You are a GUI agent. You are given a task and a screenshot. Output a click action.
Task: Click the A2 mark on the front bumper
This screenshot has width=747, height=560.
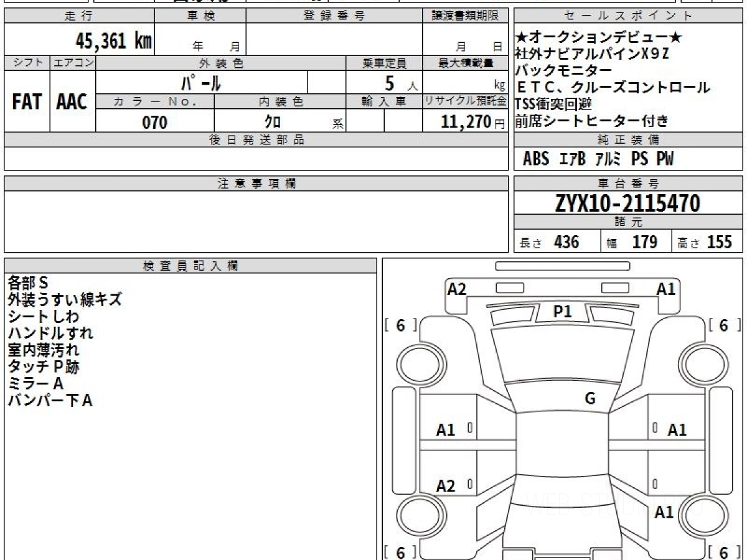(457, 289)
